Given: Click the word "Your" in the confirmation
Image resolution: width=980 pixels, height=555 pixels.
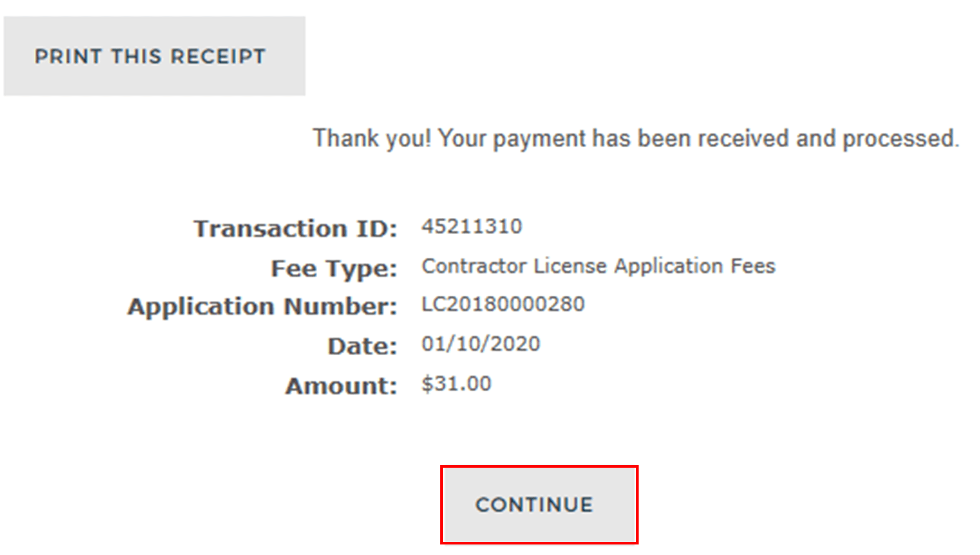Looking at the screenshot, I should (462, 139).
